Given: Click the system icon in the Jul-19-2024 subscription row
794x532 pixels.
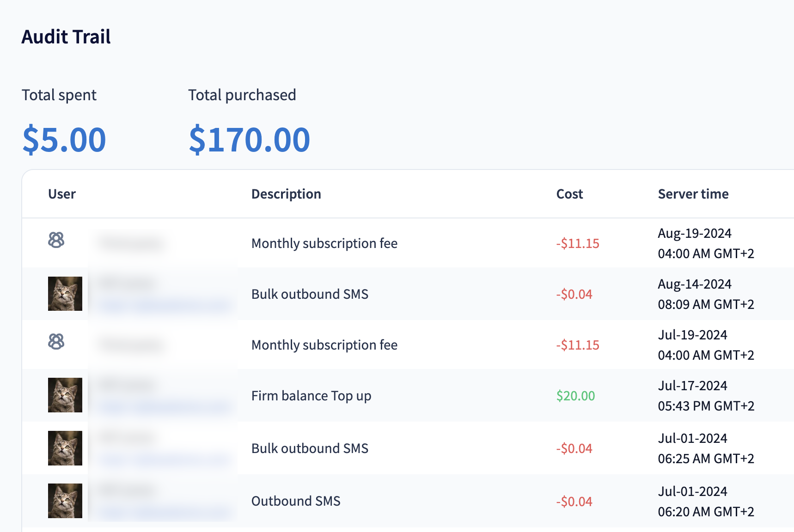Looking at the screenshot, I should pyautogui.click(x=56, y=342).
